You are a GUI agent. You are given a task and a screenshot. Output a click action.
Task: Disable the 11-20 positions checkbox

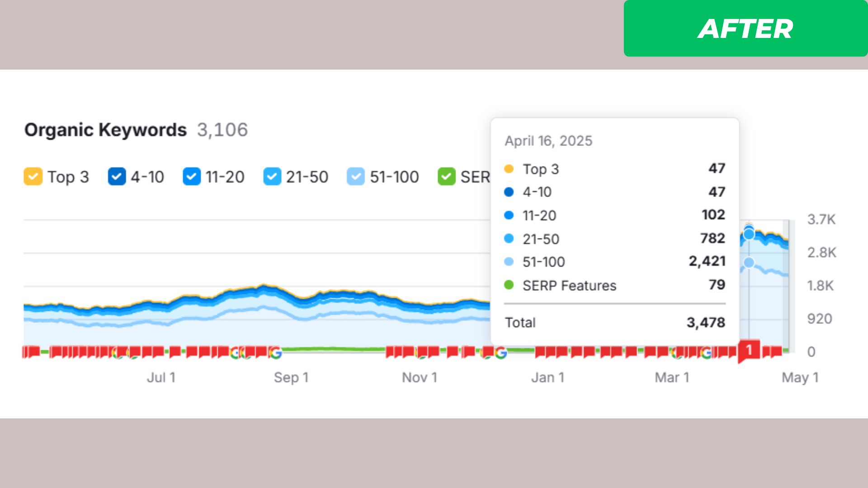pos(191,177)
